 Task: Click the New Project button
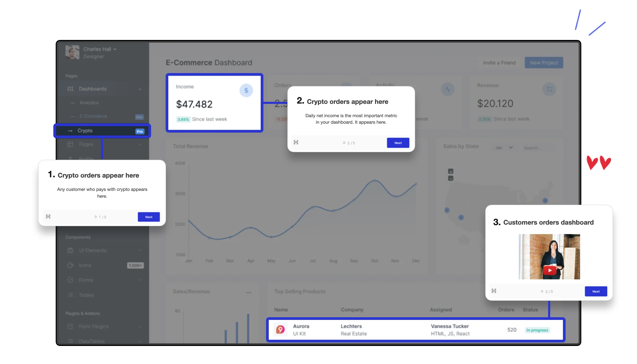(x=544, y=63)
